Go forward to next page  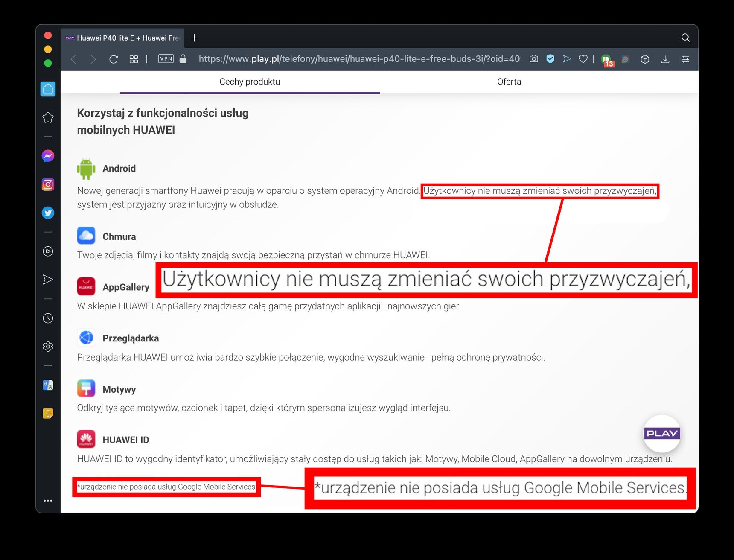click(x=93, y=59)
